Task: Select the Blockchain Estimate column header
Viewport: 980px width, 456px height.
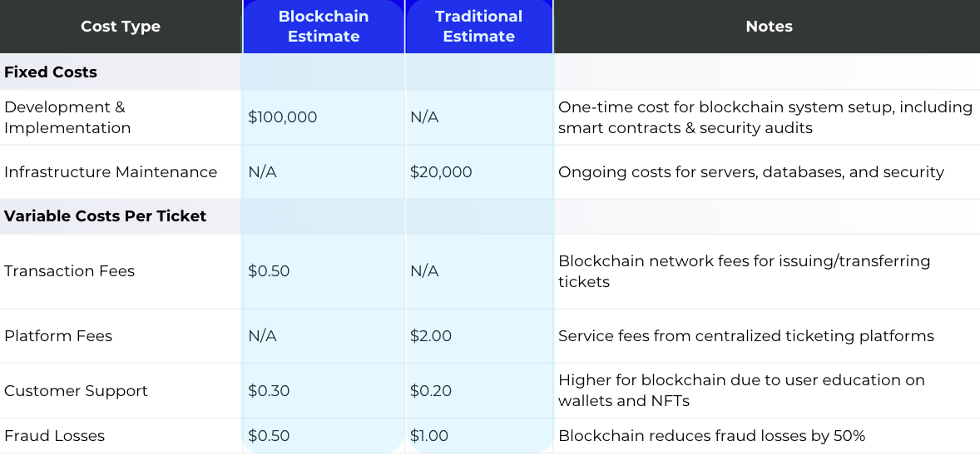Action: coord(323,27)
